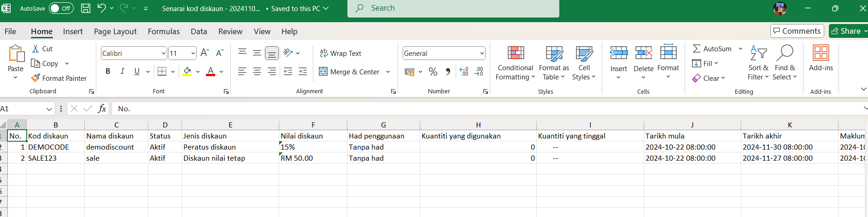Open the Formulas ribbon tab
868x217 pixels.
pos(164,31)
